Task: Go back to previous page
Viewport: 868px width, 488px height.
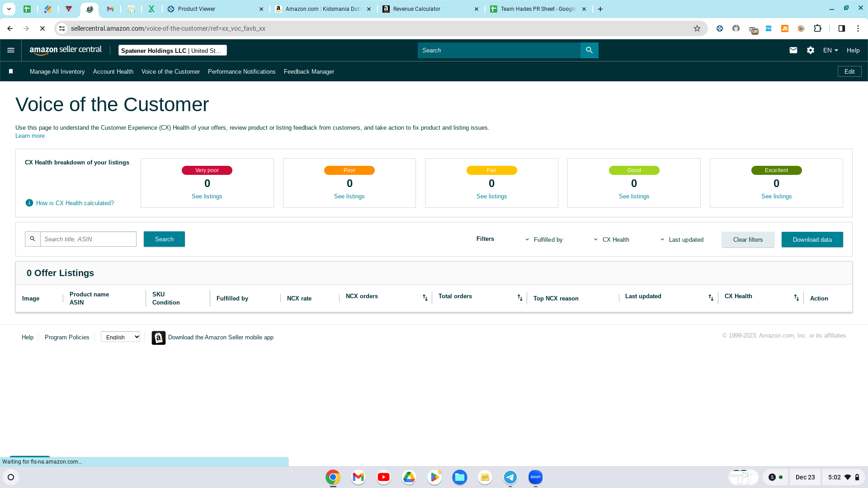Action: (10, 28)
